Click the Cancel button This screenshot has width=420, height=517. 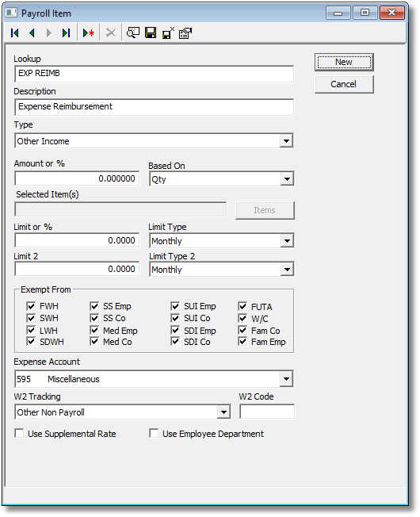point(344,84)
